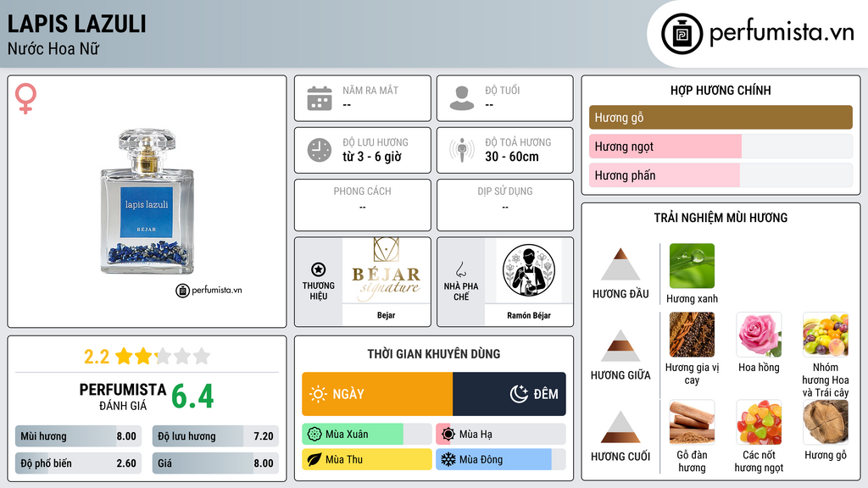Click the Thời gian khuyên dùng heading

(x=434, y=353)
